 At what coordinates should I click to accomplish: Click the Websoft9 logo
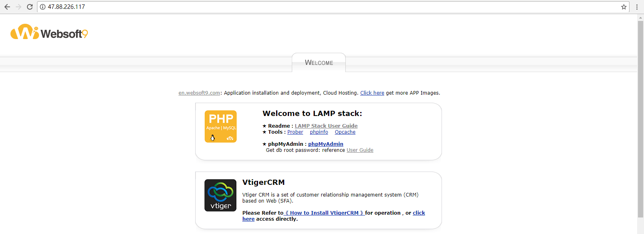pos(49,32)
